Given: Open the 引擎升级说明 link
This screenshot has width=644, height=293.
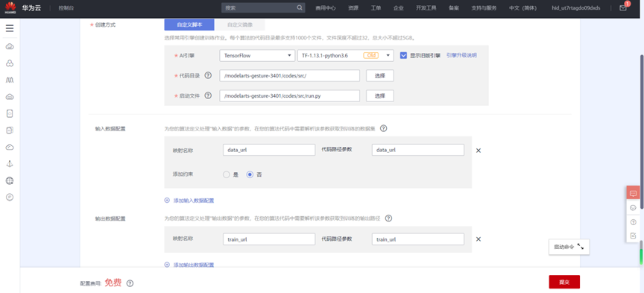Looking at the screenshot, I should click(x=461, y=55).
